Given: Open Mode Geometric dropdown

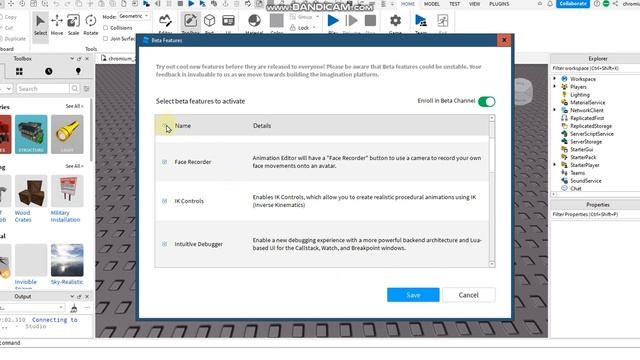Looking at the screenshot, I should pos(134,16).
